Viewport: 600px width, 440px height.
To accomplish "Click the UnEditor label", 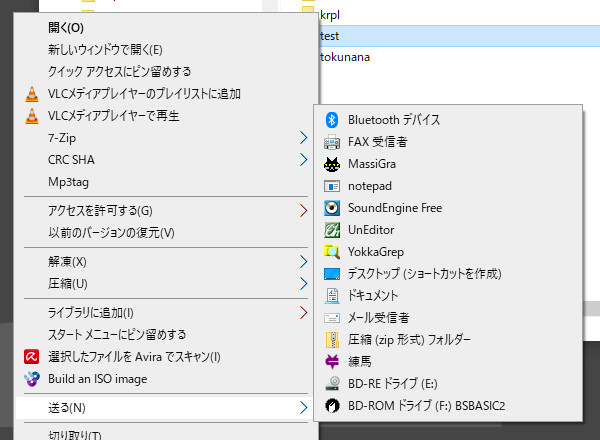I will pyautogui.click(x=371, y=230).
